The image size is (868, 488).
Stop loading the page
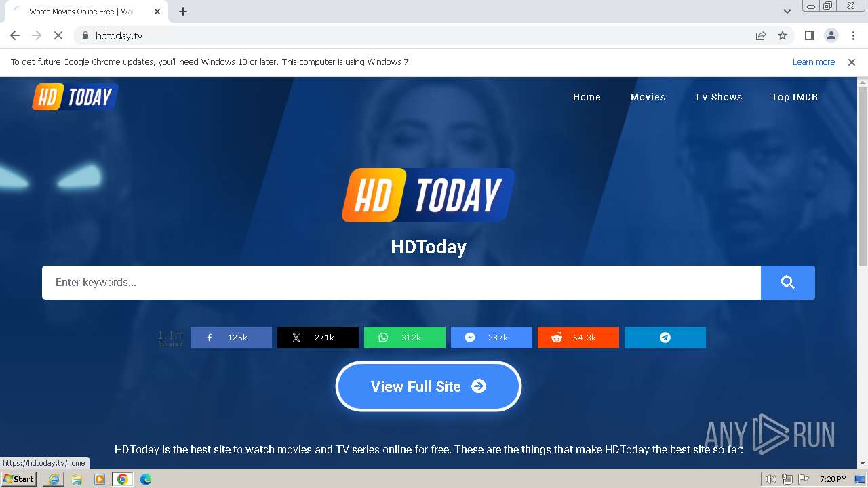pyautogui.click(x=58, y=35)
